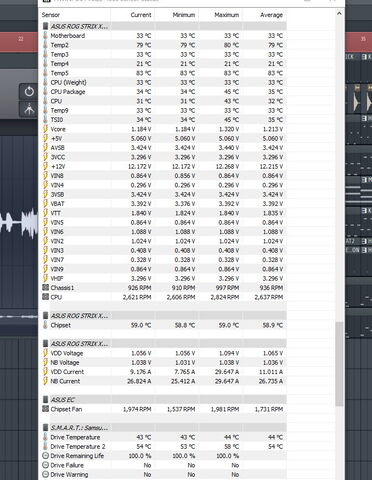Select the VIN8 voltage row

click(164, 176)
